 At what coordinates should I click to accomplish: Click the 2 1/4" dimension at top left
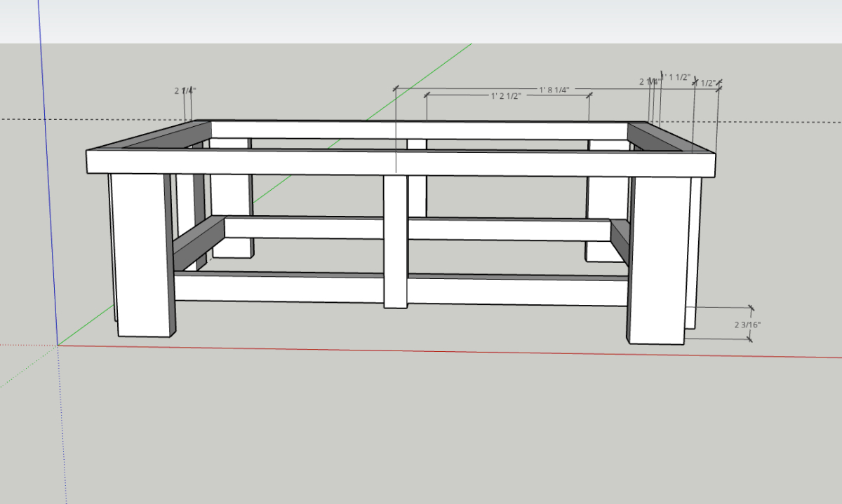185,90
